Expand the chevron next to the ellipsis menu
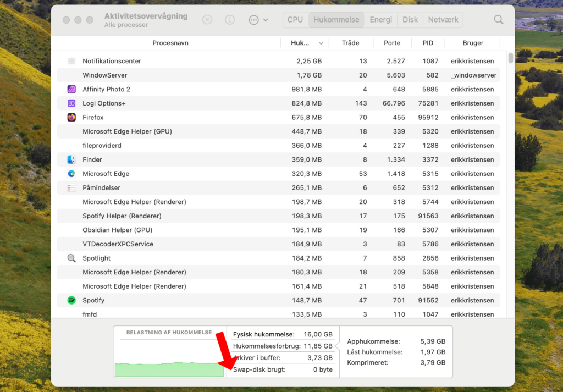 click(266, 20)
